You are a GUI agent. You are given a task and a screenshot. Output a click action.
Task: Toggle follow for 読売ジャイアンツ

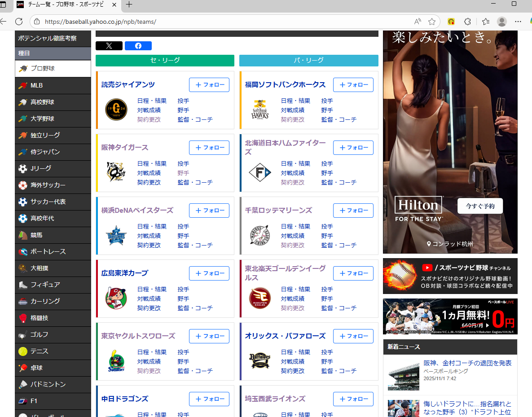209,85
